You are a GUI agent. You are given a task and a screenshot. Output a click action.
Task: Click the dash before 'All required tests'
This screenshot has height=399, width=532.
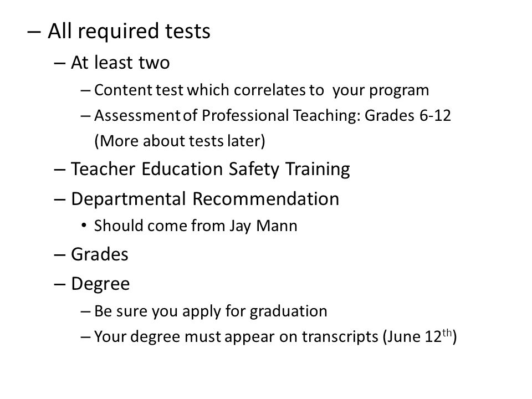[x=34, y=32]
